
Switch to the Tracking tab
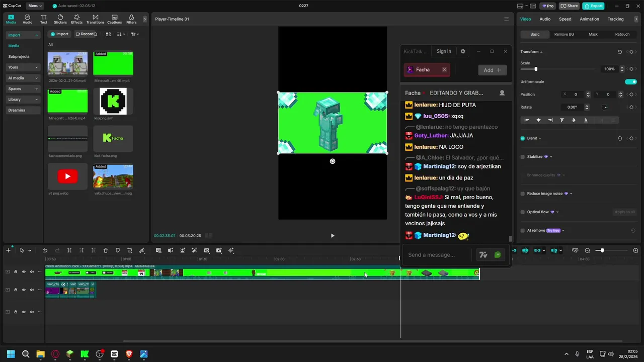click(x=615, y=19)
